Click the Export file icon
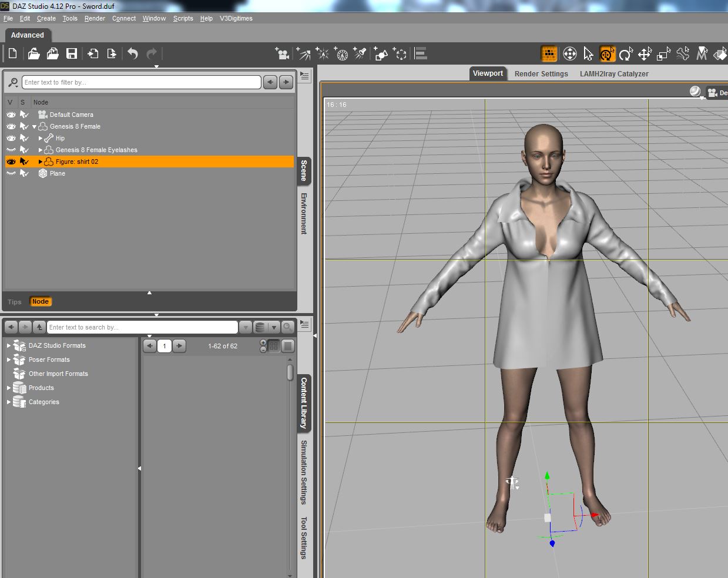This screenshot has height=578, width=728. click(112, 54)
